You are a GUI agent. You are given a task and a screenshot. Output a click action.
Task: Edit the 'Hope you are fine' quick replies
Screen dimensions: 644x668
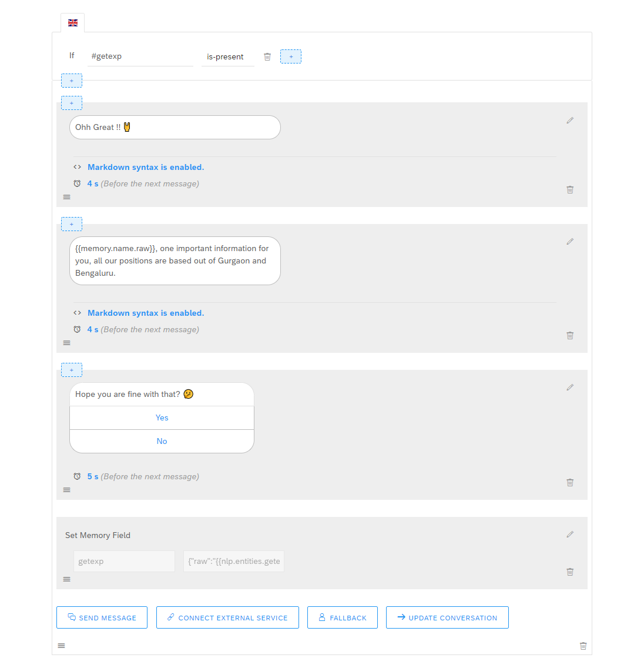point(570,388)
